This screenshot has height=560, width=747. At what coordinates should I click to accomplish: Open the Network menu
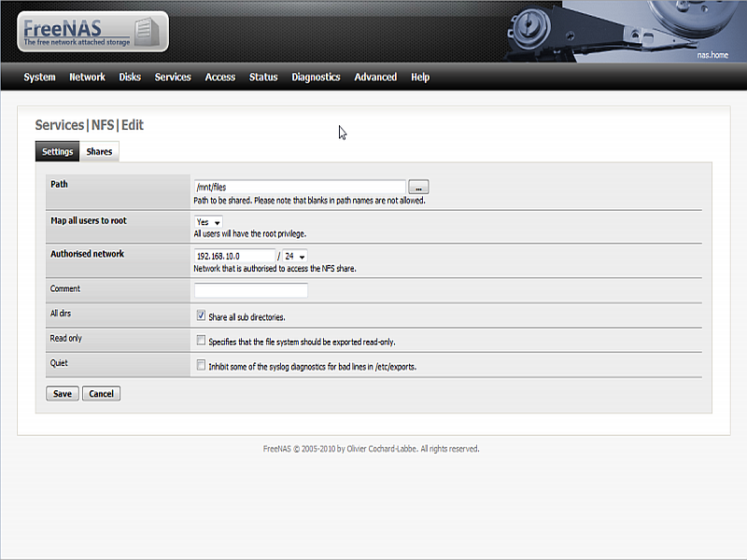point(87,77)
